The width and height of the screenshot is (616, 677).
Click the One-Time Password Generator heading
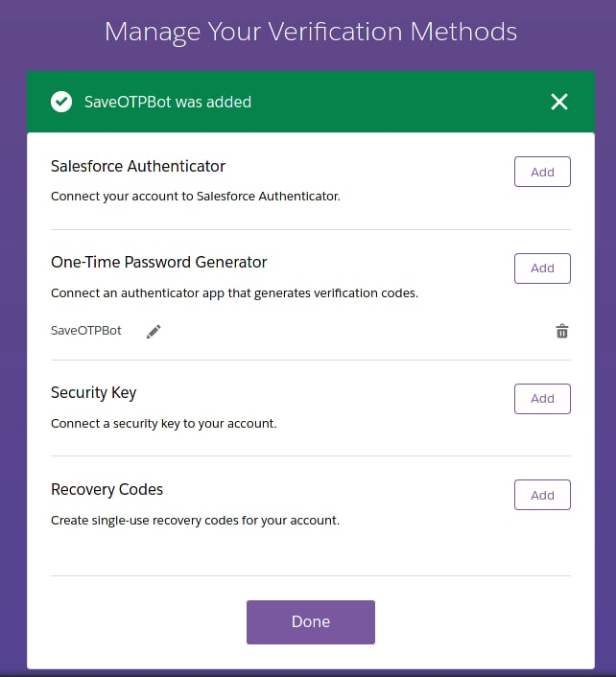pos(159,262)
